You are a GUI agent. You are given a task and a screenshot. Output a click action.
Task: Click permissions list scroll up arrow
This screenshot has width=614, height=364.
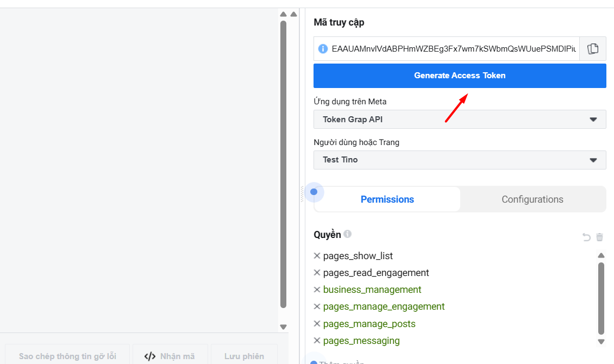pos(601,255)
